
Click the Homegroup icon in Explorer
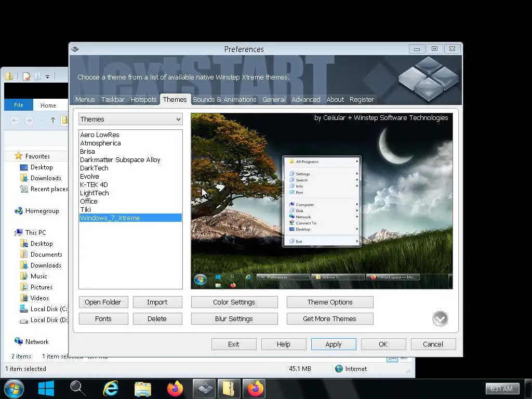point(18,211)
